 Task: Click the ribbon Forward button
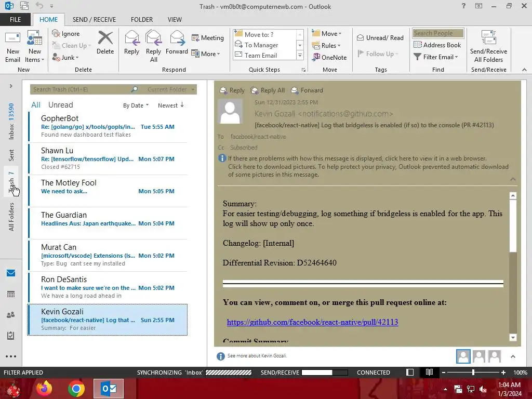(x=177, y=43)
